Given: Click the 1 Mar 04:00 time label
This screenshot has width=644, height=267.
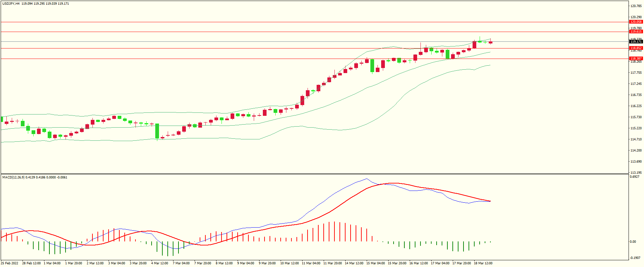Looking at the screenshot, I should [52, 263].
